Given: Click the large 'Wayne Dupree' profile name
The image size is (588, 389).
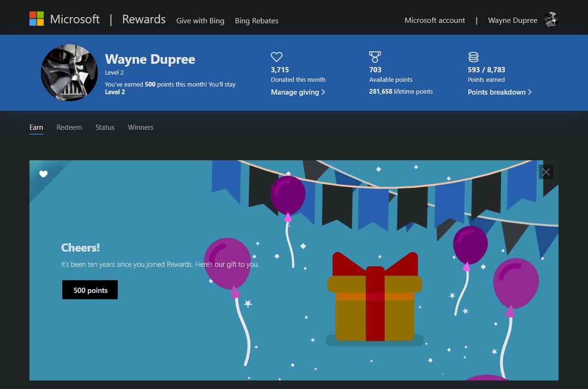Looking at the screenshot, I should [x=150, y=59].
